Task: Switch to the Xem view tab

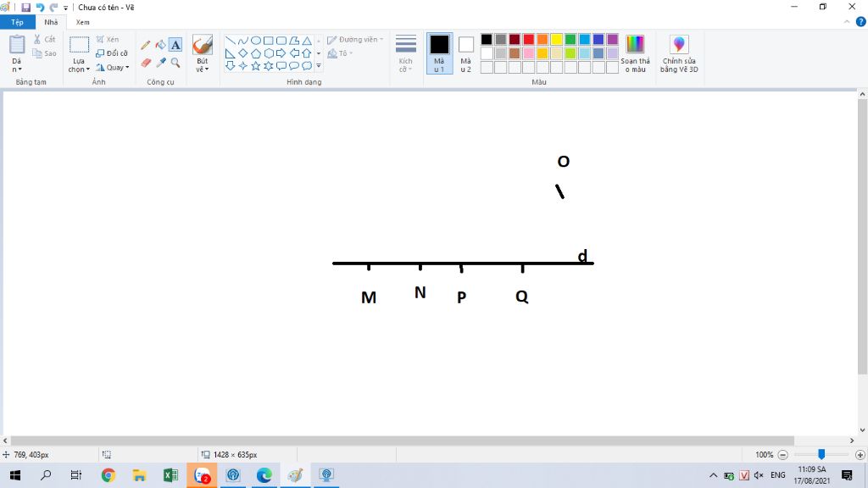Action: point(82,22)
